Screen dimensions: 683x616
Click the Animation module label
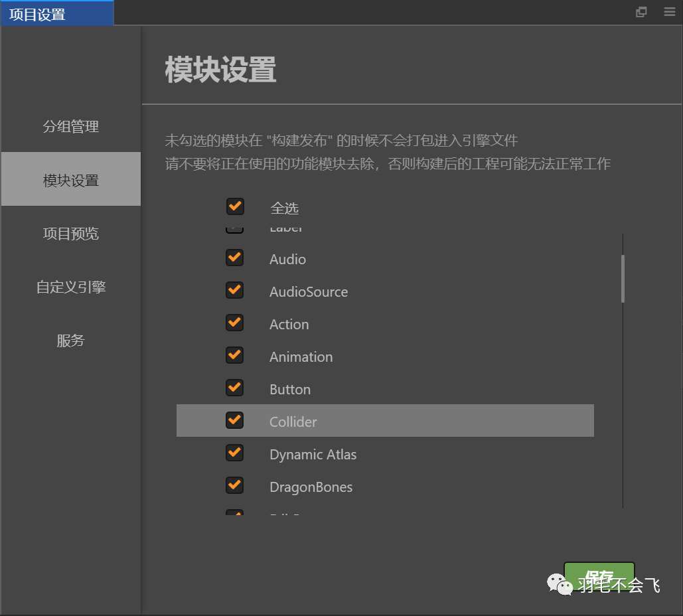click(301, 357)
